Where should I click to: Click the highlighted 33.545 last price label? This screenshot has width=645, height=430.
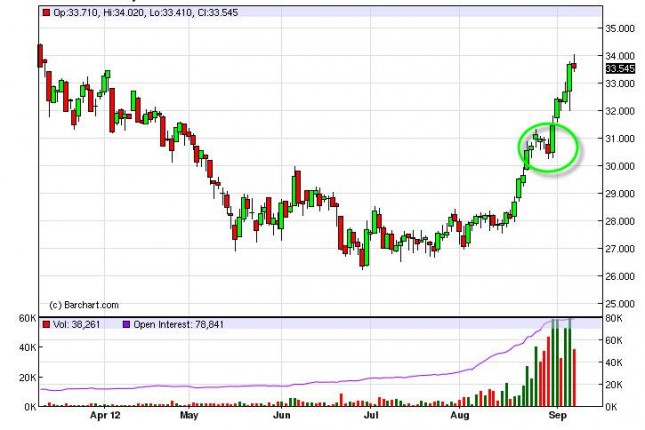pos(620,69)
